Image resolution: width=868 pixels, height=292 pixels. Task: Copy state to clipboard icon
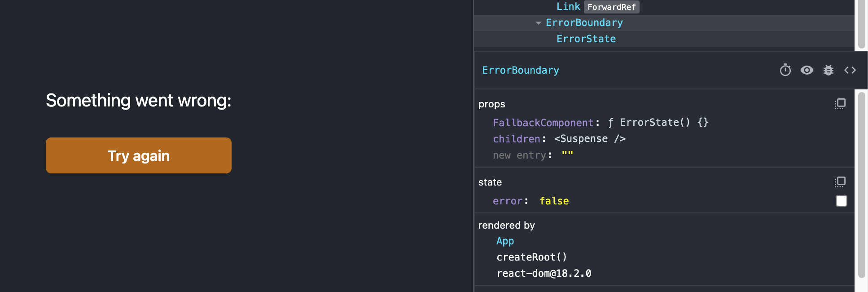[840, 182]
